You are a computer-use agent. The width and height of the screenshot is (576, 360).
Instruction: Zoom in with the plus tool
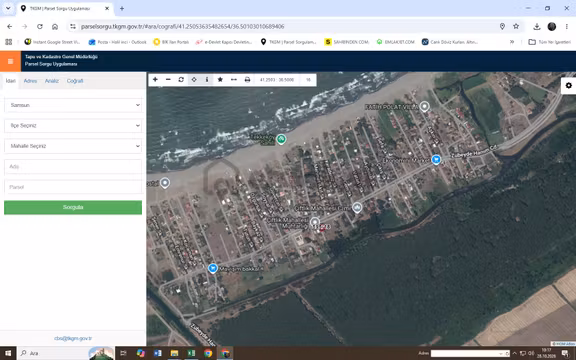155,79
